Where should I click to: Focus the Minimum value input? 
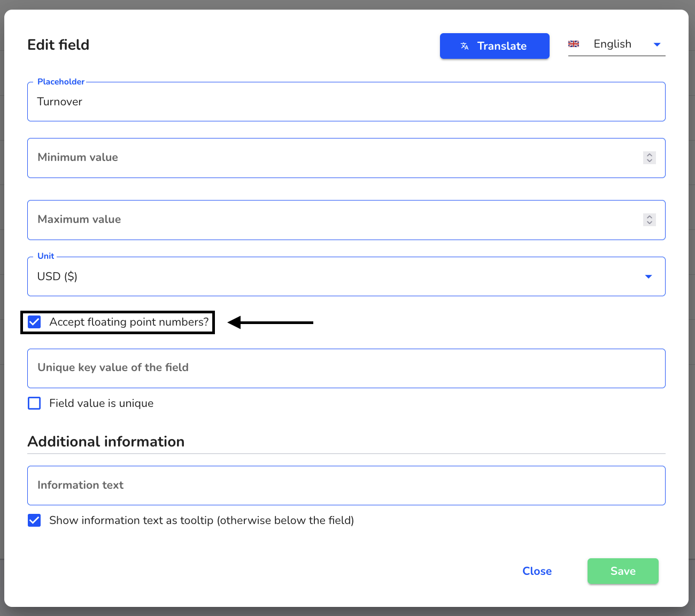[x=346, y=158]
